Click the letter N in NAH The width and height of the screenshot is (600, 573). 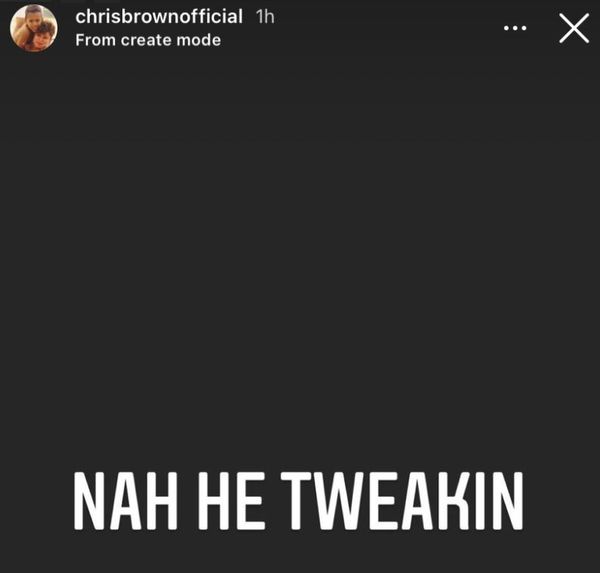(89, 501)
